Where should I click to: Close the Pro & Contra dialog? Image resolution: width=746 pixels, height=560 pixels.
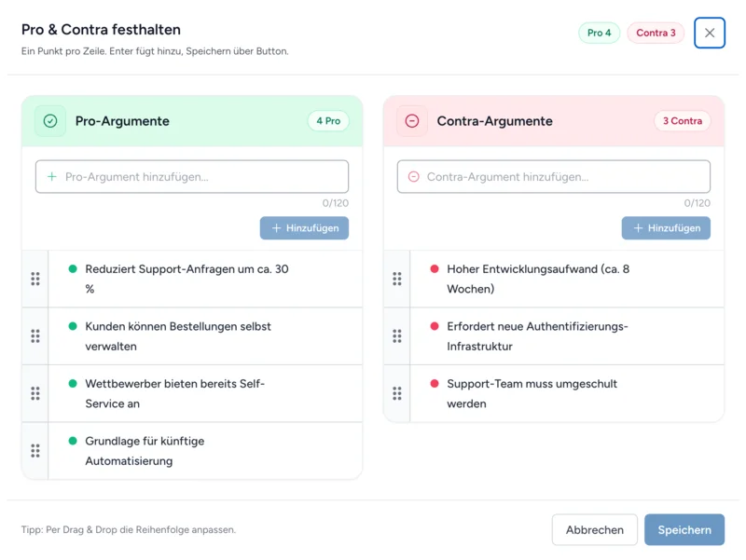pos(710,34)
